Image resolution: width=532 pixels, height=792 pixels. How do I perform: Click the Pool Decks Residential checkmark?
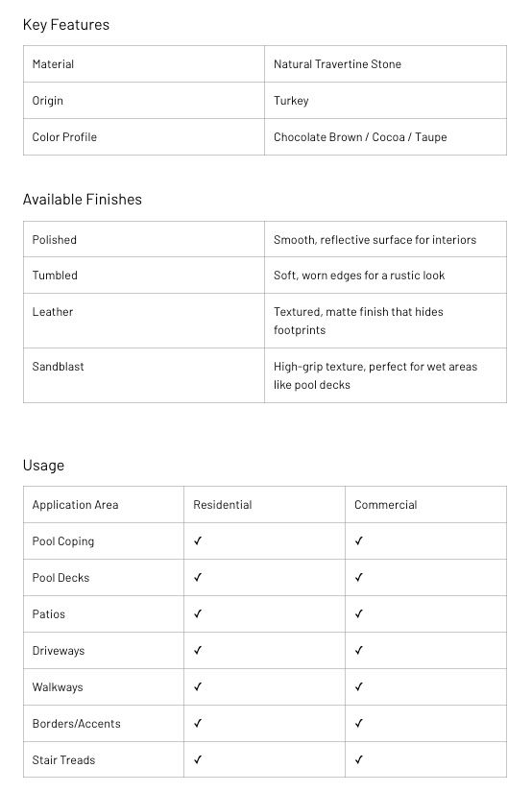[198, 577]
